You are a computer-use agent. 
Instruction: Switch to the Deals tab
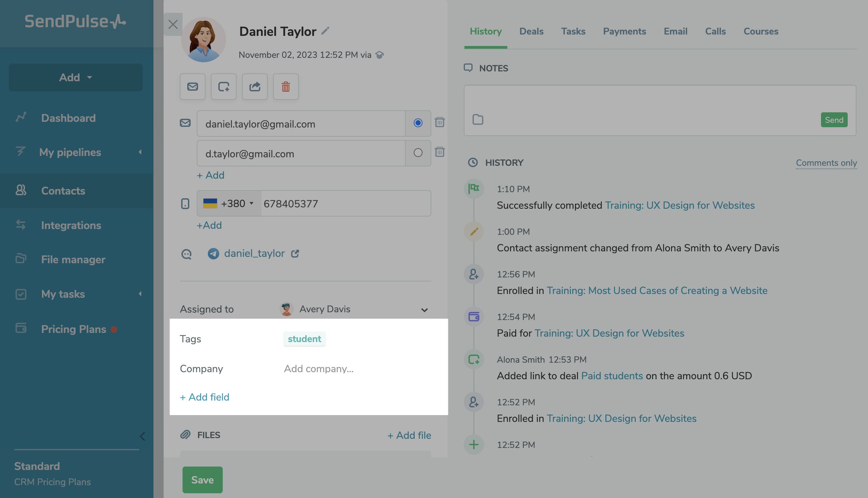[x=531, y=31]
